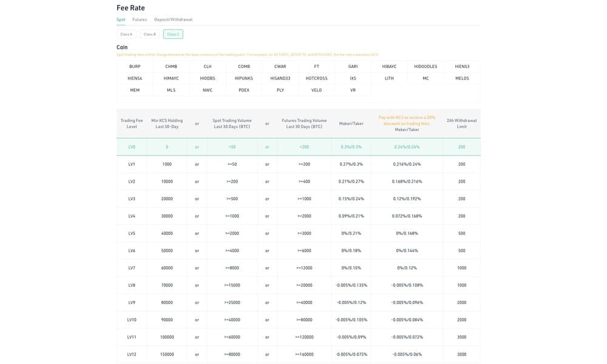The image size is (607, 364).
Task: Click the MLS coin cell
Action: [171, 90]
